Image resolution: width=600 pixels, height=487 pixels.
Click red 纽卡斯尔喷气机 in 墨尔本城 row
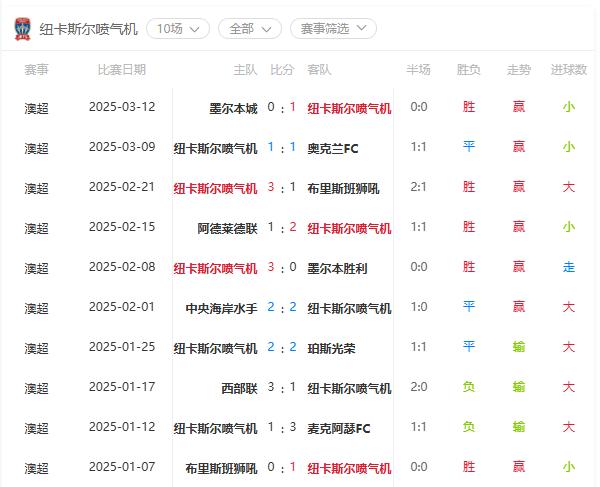point(349,109)
